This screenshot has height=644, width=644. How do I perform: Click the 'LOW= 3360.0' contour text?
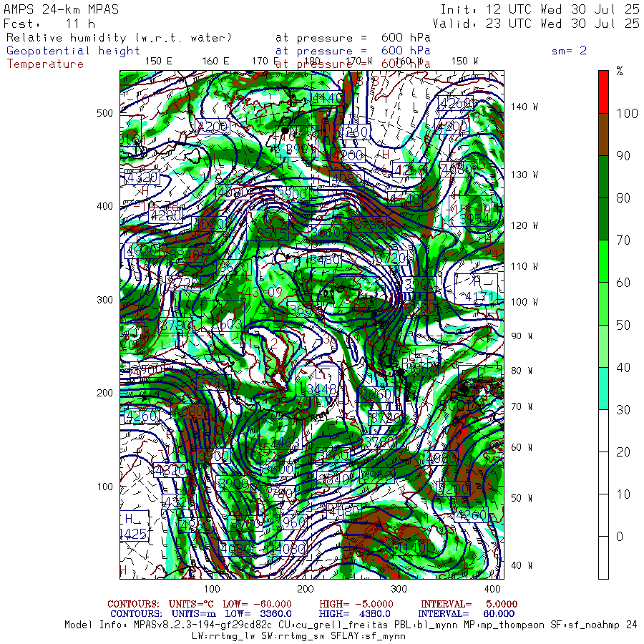[258, 614]
